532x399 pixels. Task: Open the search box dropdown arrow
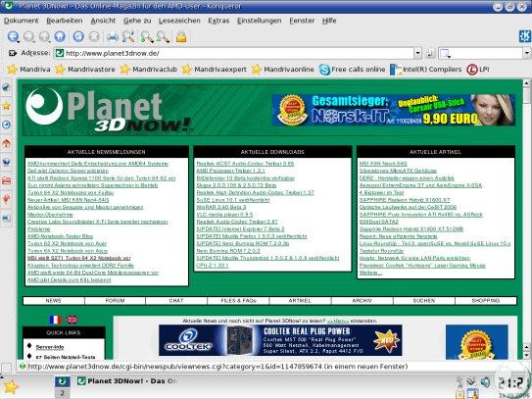pyautogui.click(x=527, y=53)
